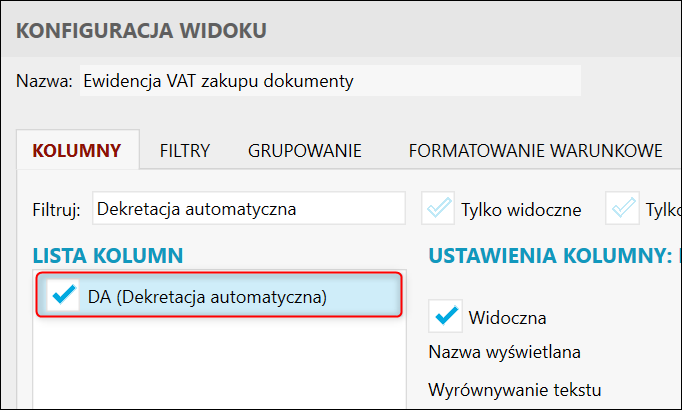Select the FORMATOWANIE WARUNKOWE tab
682x410 pixels.
(535, 152)
